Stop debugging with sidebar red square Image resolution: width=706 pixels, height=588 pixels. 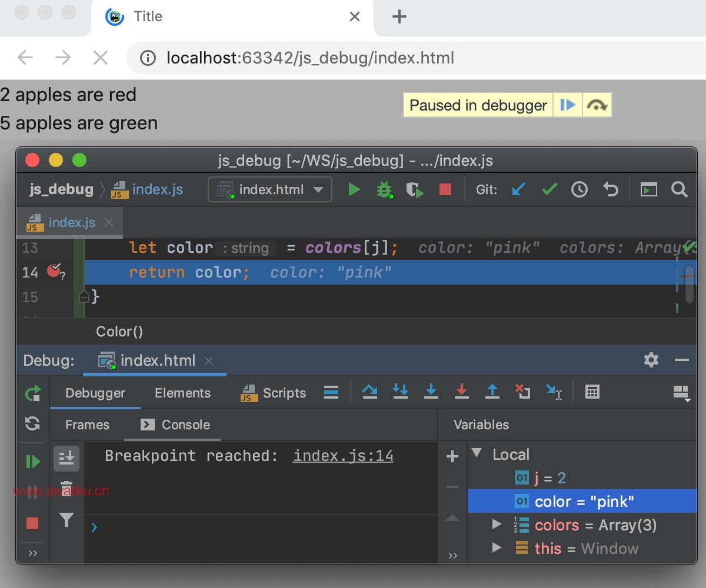[x=32, y=523]
